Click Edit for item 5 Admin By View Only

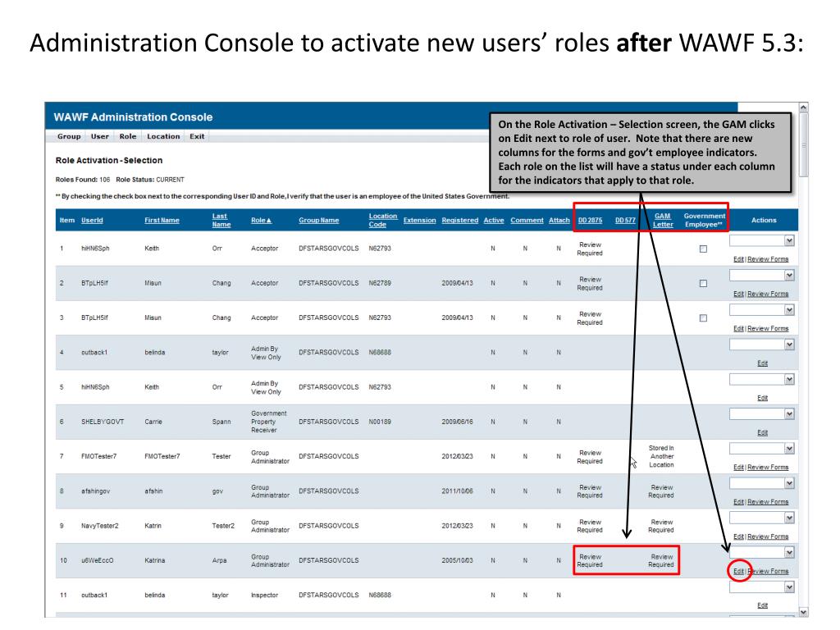pyautogui.click(x=762, y=398)
